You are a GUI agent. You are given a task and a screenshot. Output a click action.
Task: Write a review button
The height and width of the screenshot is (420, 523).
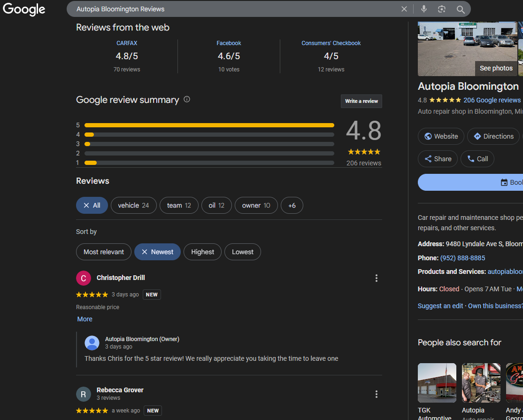tap(361, 101)
